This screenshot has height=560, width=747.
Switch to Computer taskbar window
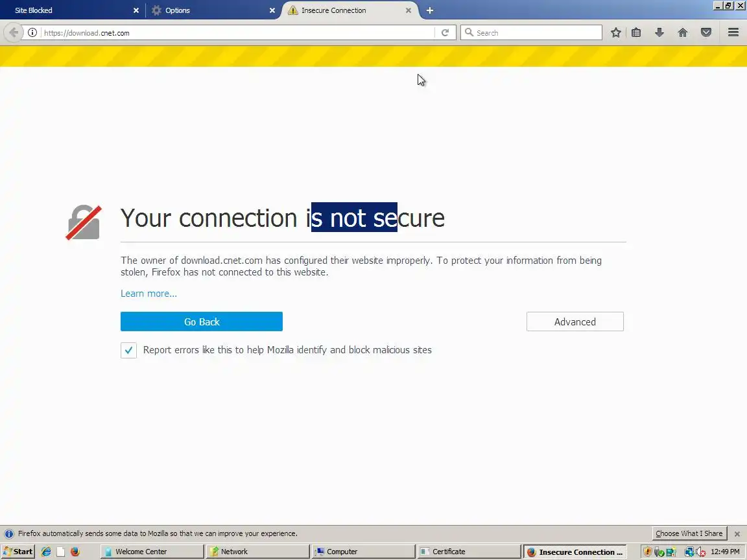click(x=364, y=552)
